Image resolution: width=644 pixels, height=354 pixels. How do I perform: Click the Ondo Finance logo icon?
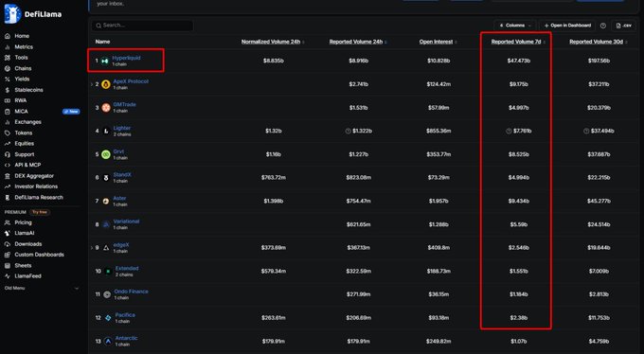pyautogui.click(x=107, y=294)
